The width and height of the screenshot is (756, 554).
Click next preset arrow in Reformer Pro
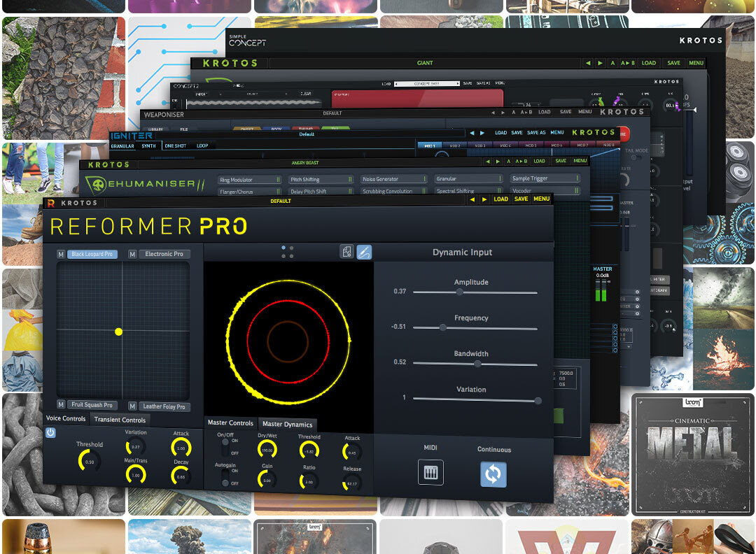tap(484, 199)
